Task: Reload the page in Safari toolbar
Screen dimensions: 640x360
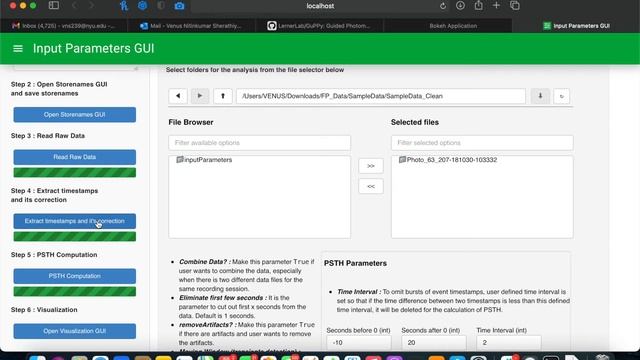Action: [x=442, y=6]
